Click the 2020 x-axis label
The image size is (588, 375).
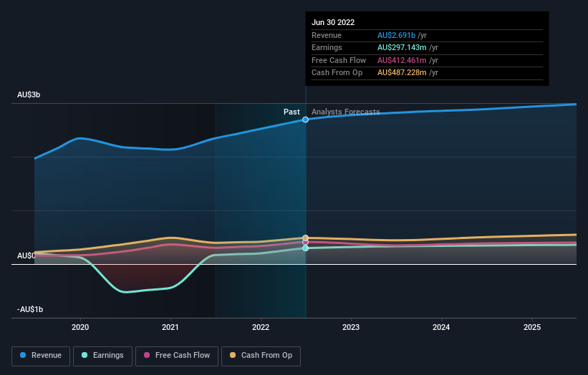[80, 327]
